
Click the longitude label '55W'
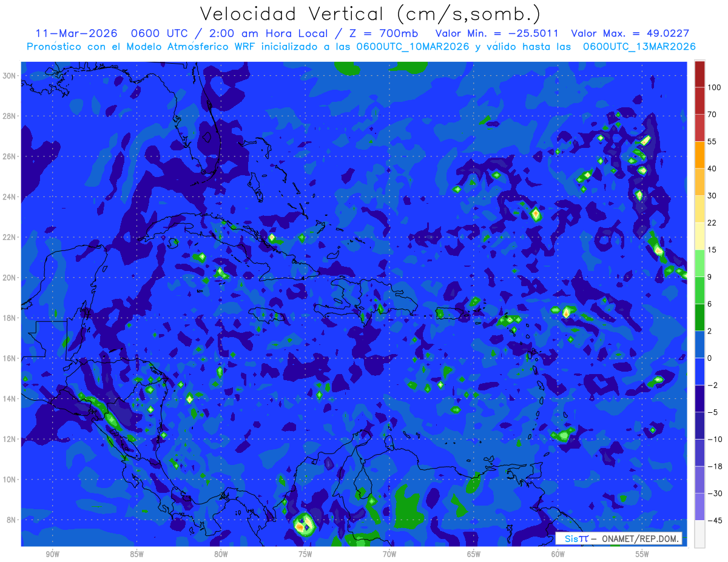(642, 554)
